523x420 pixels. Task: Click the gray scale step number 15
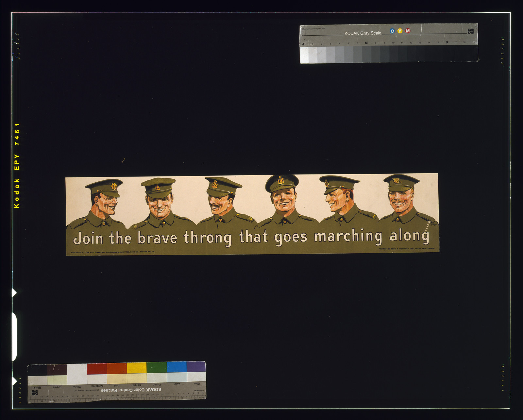(x=438, y=42)
